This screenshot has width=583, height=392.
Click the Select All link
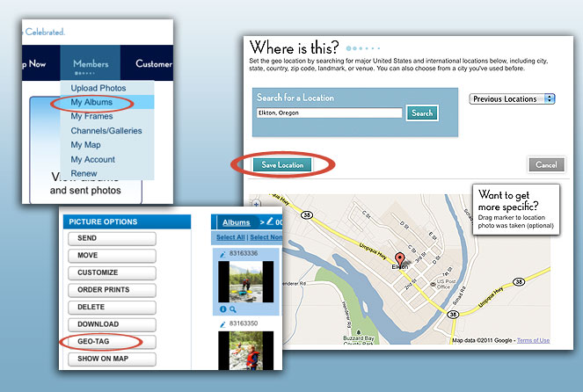[230, 237]
